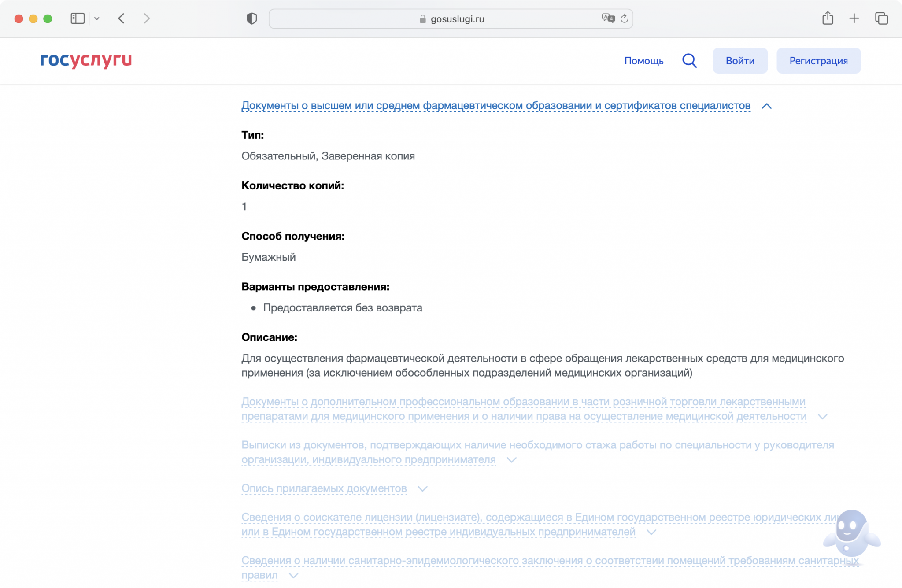Toggle Safari sidebar panel icon

pyautogui.click(x=78, y=18)
